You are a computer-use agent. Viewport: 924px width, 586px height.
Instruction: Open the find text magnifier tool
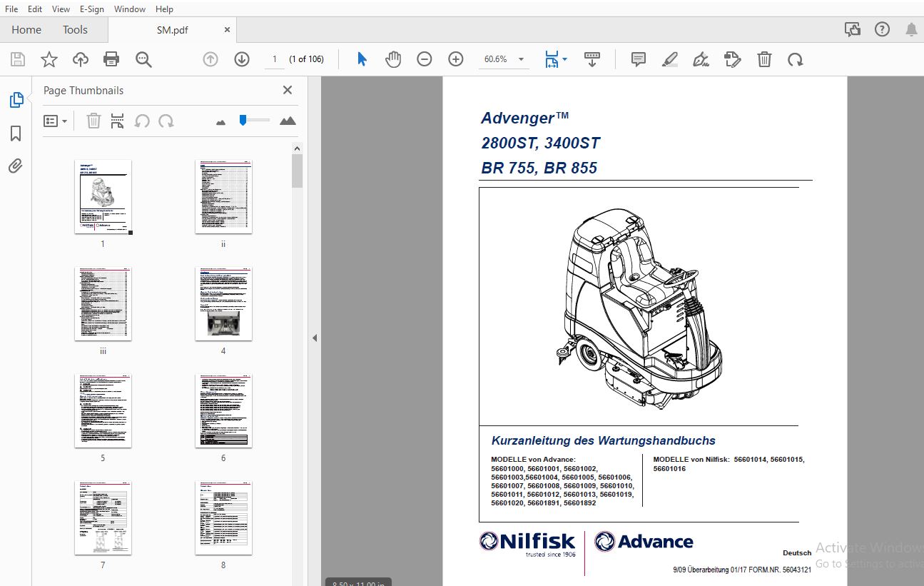point(143,59)
